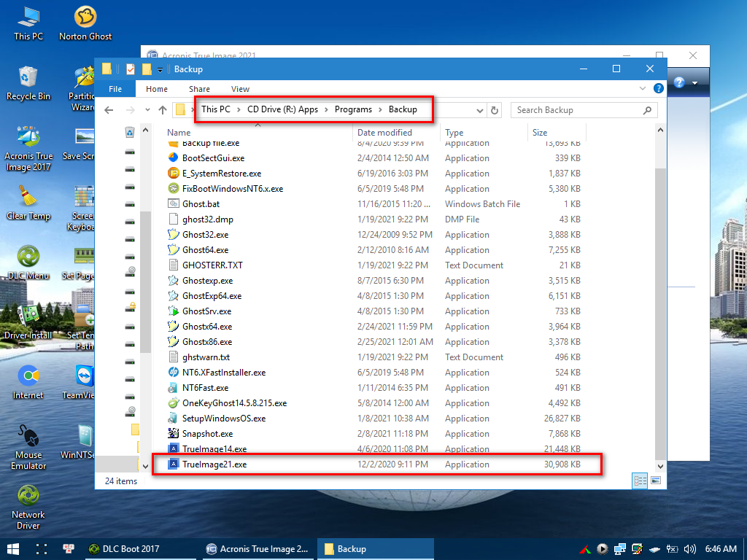Screen dimensions: 747x560
Task: Launch Mouse Emulator desktop icon
Action: (28, 448)
